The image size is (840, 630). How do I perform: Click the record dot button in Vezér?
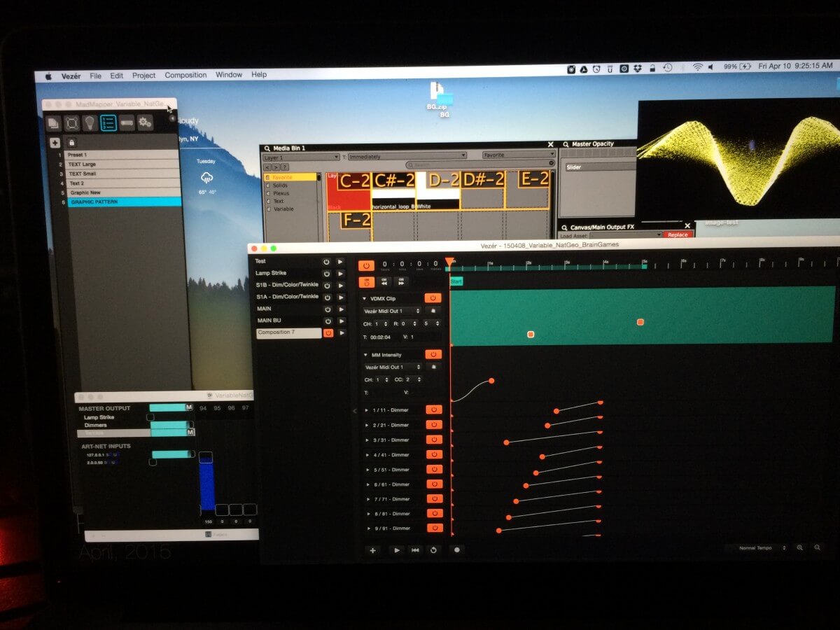pos(457,550)
